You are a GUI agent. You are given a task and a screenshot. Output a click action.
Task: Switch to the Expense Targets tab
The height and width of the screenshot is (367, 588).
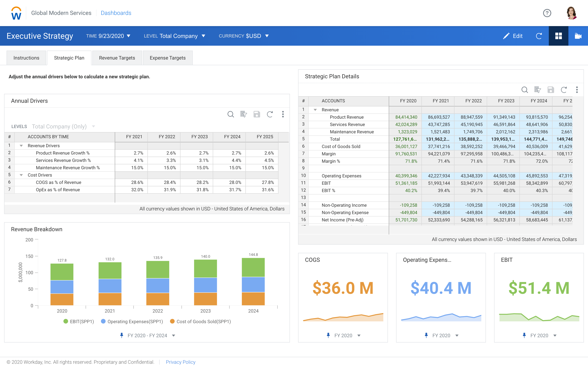(x=167, y=58)
